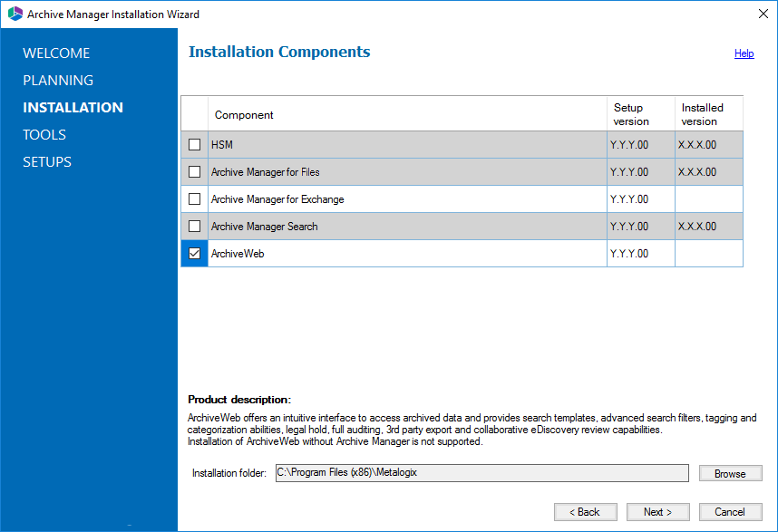Click HSM setup version Y.Y.Y.00 cell
Image resolution: width=778 pixels, height=532 pixels.
click(641, 145)
